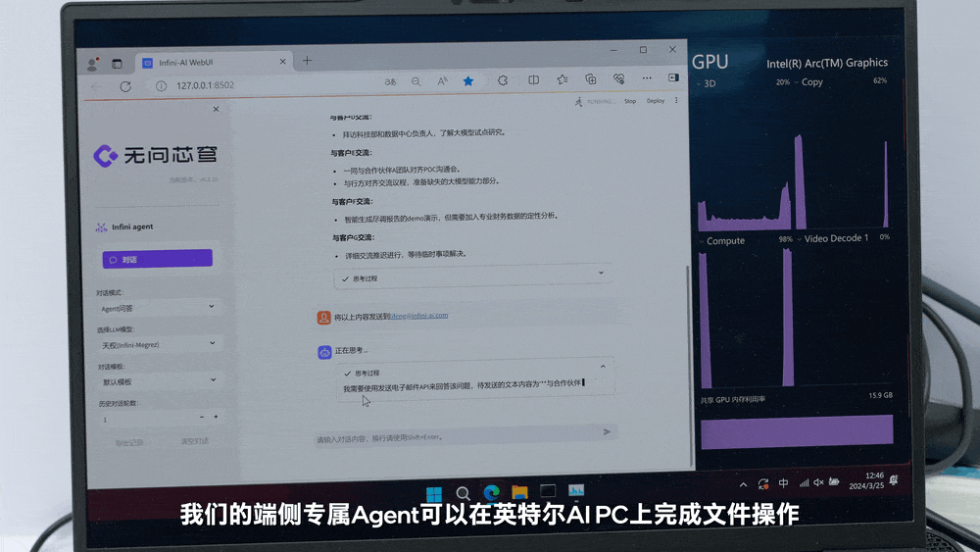Open Task Manager icon on the taskbar
Screen dimensions: 980x552
(576, 489)
